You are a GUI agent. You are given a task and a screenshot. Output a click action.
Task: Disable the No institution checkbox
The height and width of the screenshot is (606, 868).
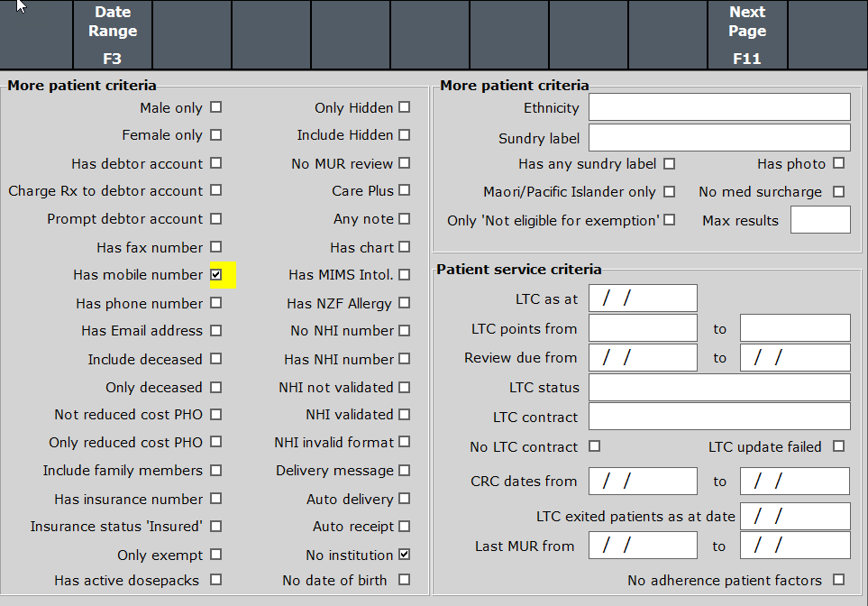click(404, 554)
